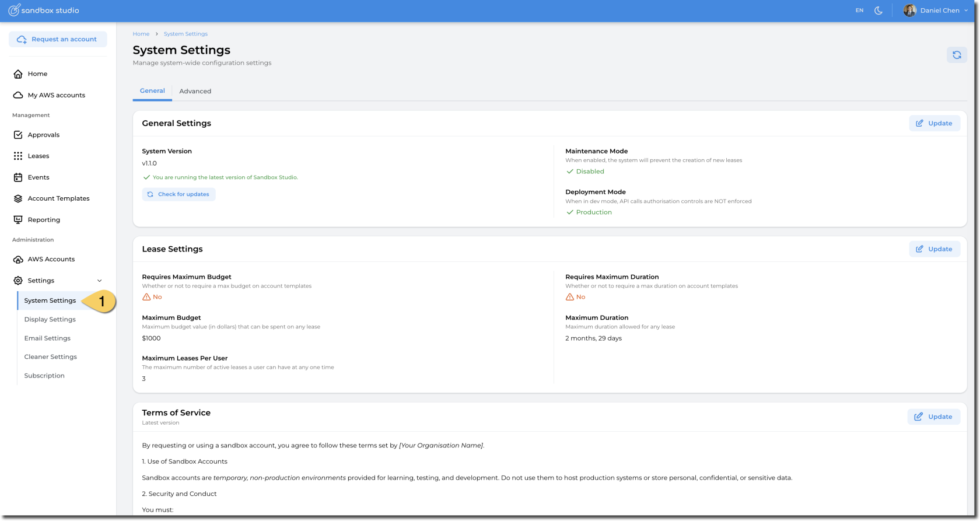Viewport: 980px width, 521px height.
Task: Click the Home breadcrumb link
Action: 141,34
